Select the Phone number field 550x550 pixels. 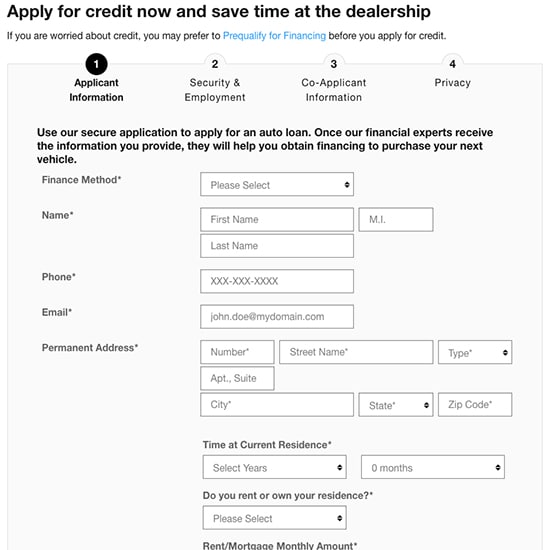277,281
